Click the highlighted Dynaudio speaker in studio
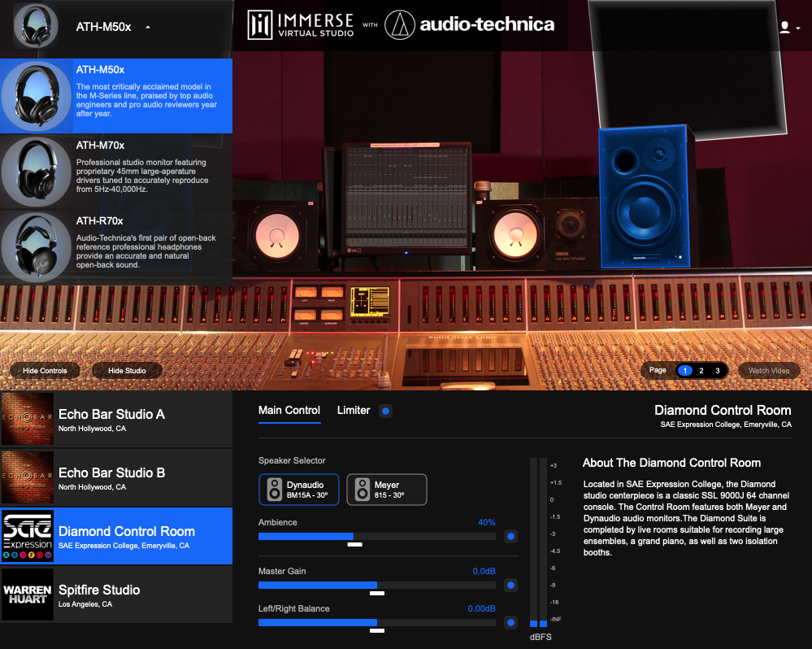 pos(643,197)
